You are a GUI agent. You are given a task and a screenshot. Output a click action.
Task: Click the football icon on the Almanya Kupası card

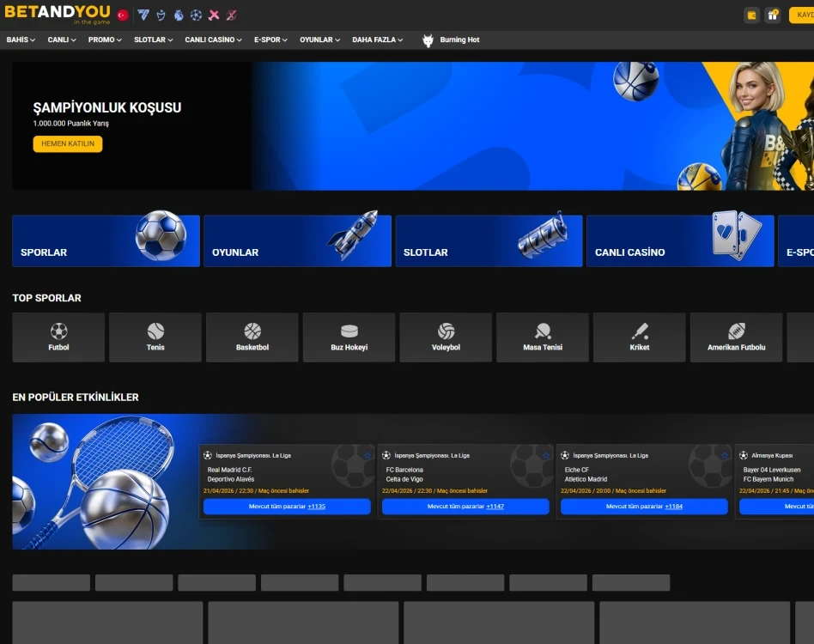pos(744,455)
